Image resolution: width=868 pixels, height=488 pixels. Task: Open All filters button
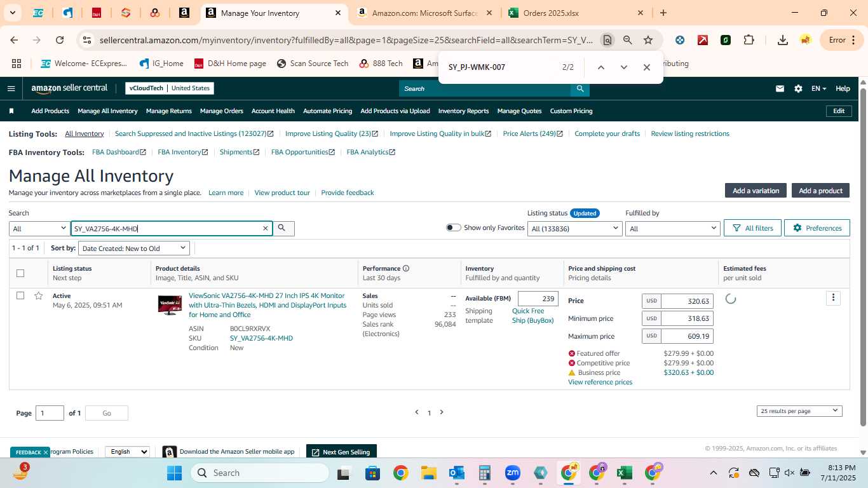(752, 228)
